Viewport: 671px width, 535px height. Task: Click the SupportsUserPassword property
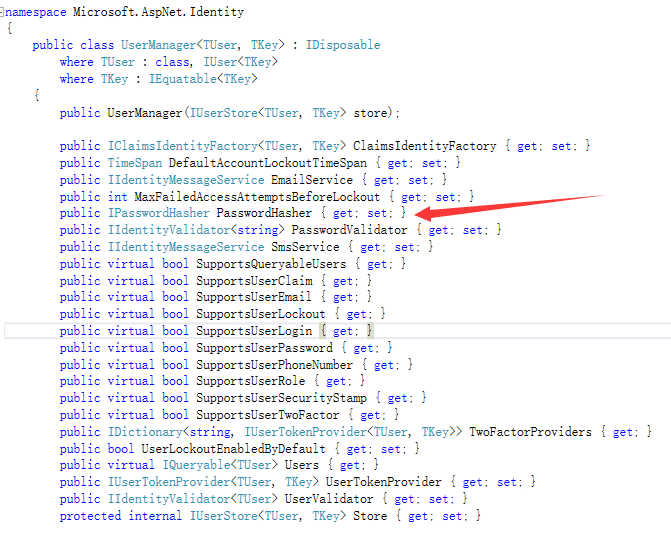pos(264,348)
